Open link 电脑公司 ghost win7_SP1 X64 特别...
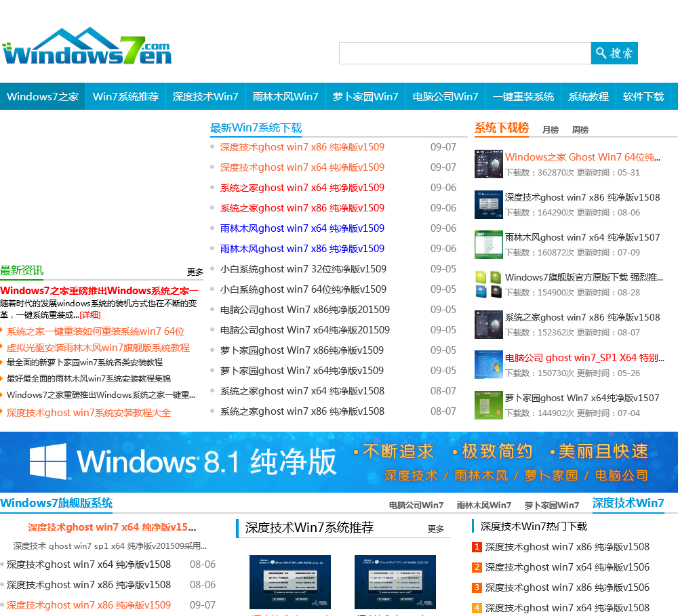The width and height of the screenshot is (678, 616). [584, 358]
